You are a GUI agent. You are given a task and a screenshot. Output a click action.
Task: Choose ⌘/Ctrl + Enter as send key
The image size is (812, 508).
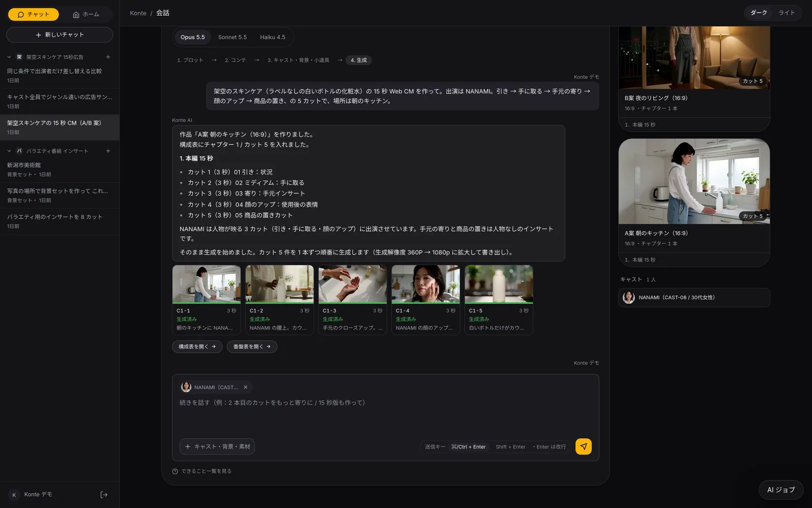click(x=468, y=447)
